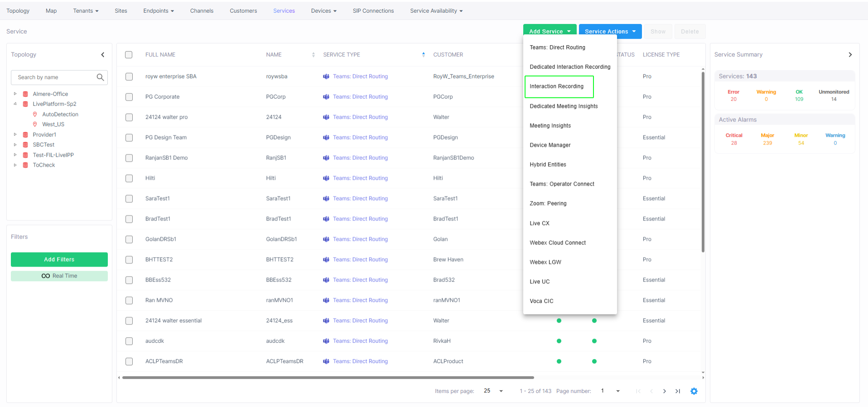Click Teams icon in audcdk row
The image size is (868, 407).
coord(326,341)
